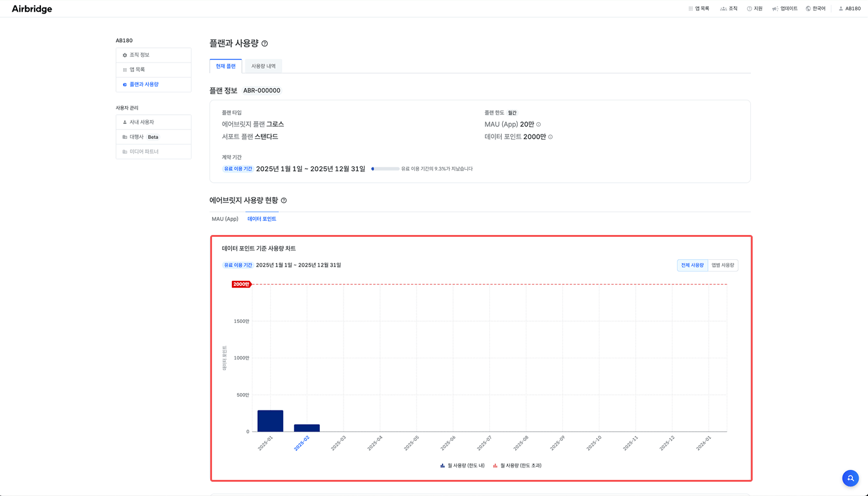The width and height of the screenshot is (868, 496).
Task: Click the help icon beside 플랜과 사용량 title
Action: click(265, 43)
